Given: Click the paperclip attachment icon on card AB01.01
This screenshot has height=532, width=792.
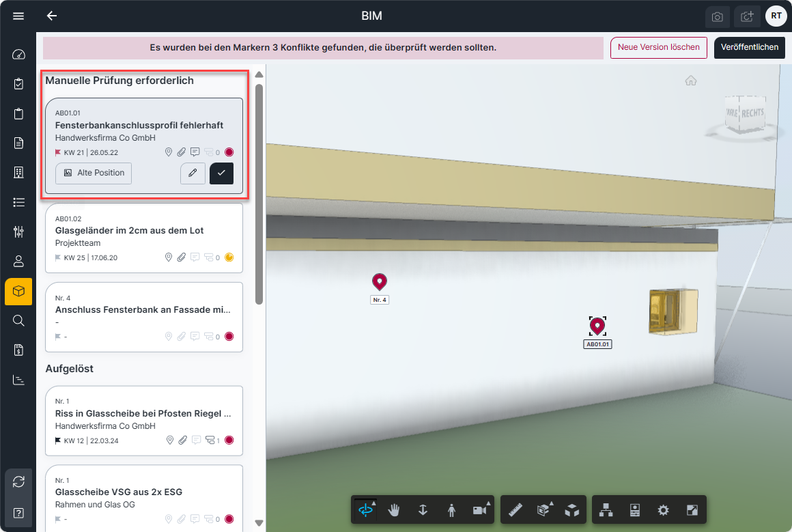Looking at the screenshot, I should [182, 152].
